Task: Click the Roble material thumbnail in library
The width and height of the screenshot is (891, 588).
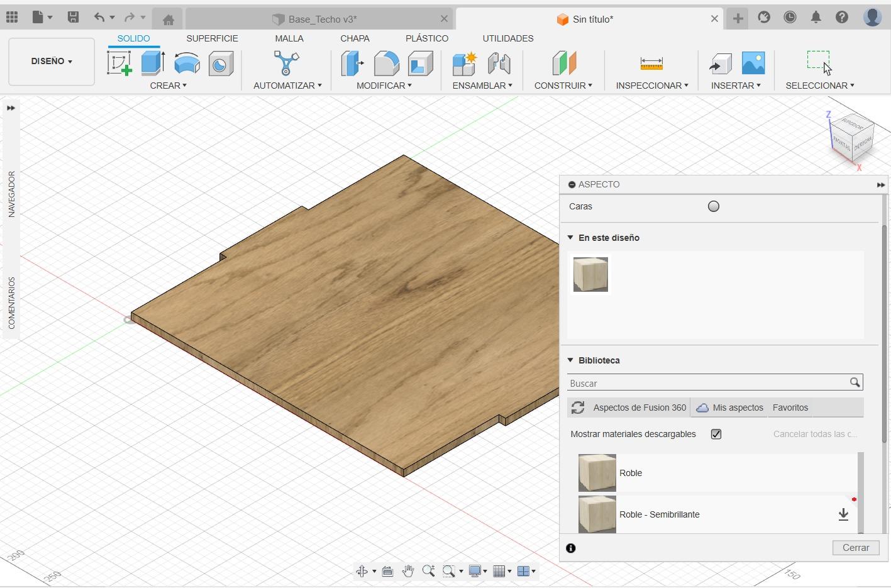Action: [x=597, y=473]
